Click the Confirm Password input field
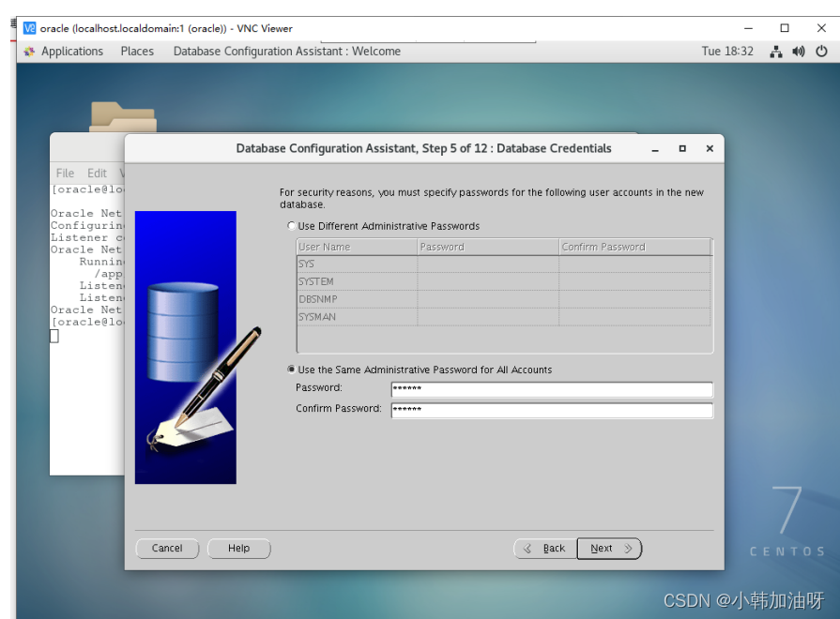 coord(552,411)
